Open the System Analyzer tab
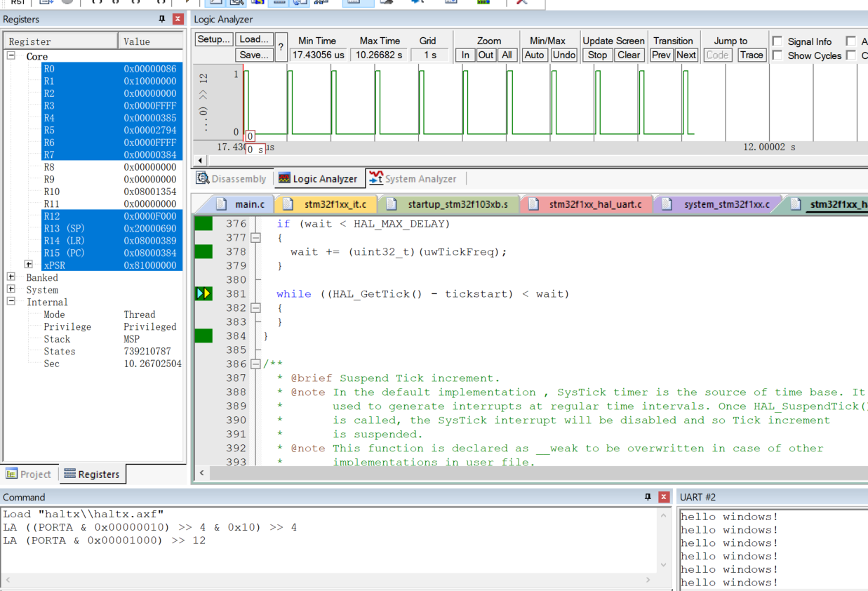 (413, 179)
